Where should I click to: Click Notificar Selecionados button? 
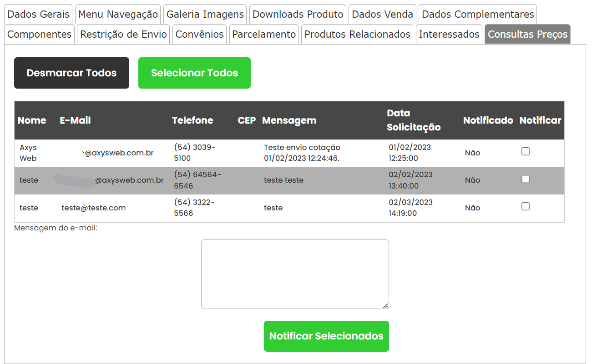(x=326, y=336)
